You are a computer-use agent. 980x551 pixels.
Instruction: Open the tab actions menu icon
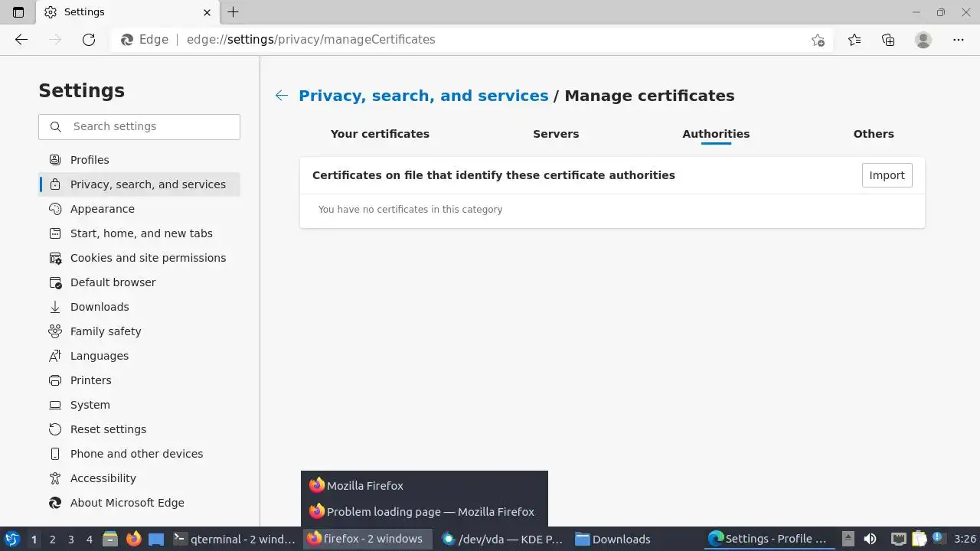(x=18, y=12)
